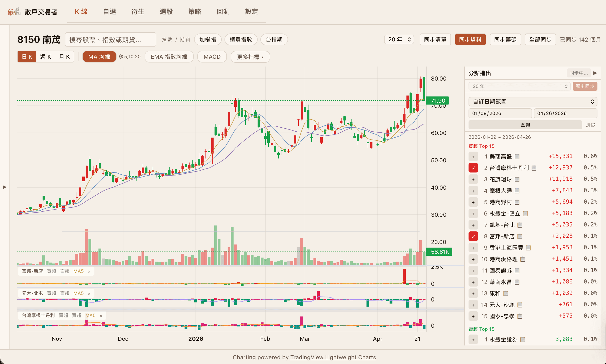Click the MA settings gear icon
Viewport: 606px width, 364px height.
coord(121,57)
